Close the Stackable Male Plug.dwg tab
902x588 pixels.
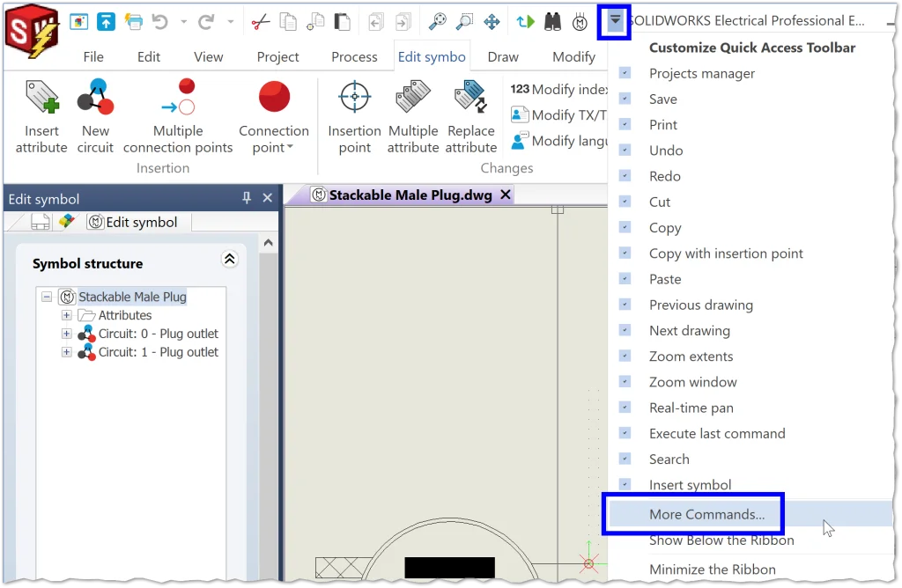506,195
